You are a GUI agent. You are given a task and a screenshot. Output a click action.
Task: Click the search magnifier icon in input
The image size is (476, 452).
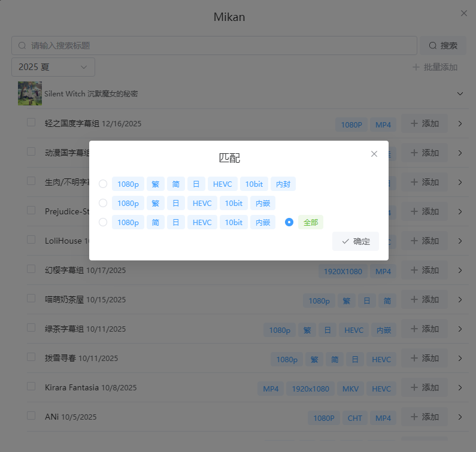click(22, 45)
